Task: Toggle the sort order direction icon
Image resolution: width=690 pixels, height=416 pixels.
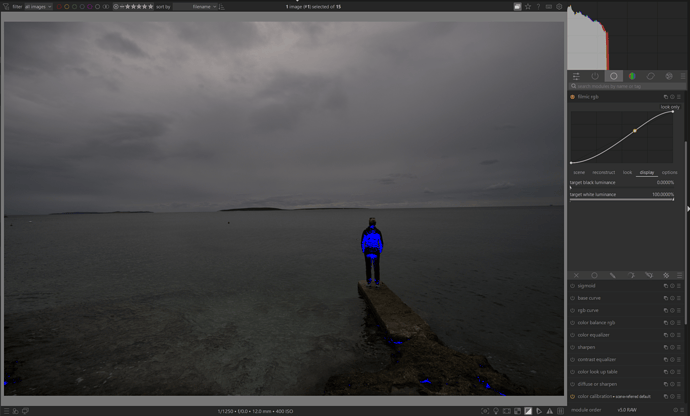Action: [221, 7]
